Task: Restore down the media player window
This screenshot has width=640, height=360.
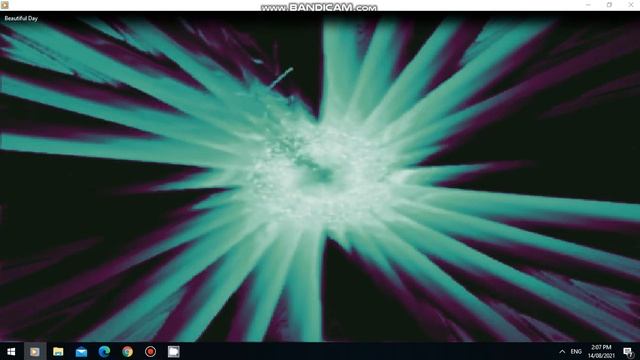Action: click(x=609, y=5)
